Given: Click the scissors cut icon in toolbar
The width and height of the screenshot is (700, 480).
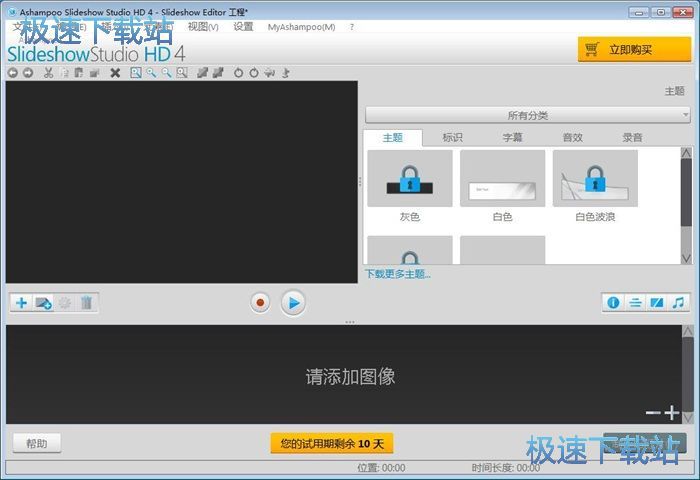Looking at the screenshot, I should point(47,73).
